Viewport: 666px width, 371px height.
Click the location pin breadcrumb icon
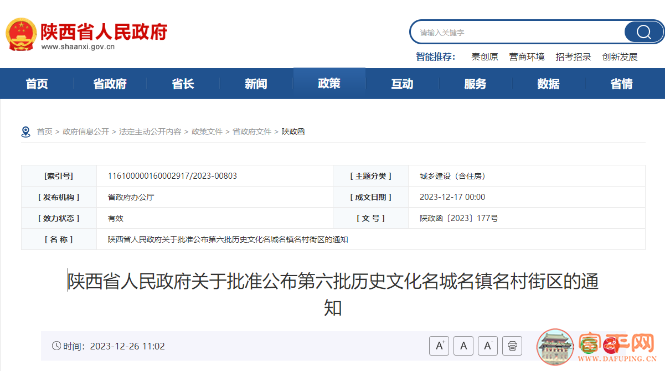[25, 132]
